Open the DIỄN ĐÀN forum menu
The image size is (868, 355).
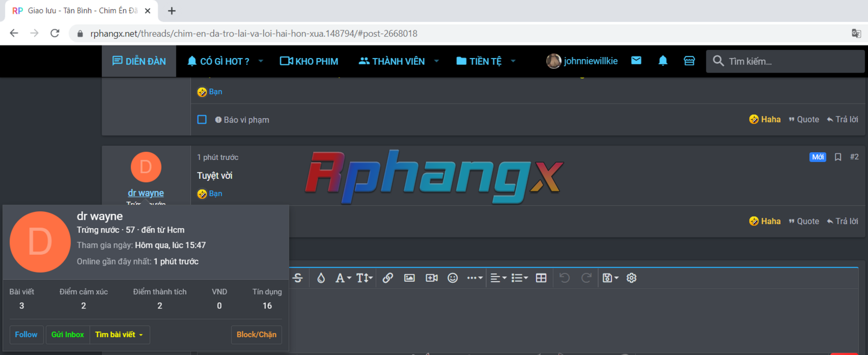click(x=139, y=61)
